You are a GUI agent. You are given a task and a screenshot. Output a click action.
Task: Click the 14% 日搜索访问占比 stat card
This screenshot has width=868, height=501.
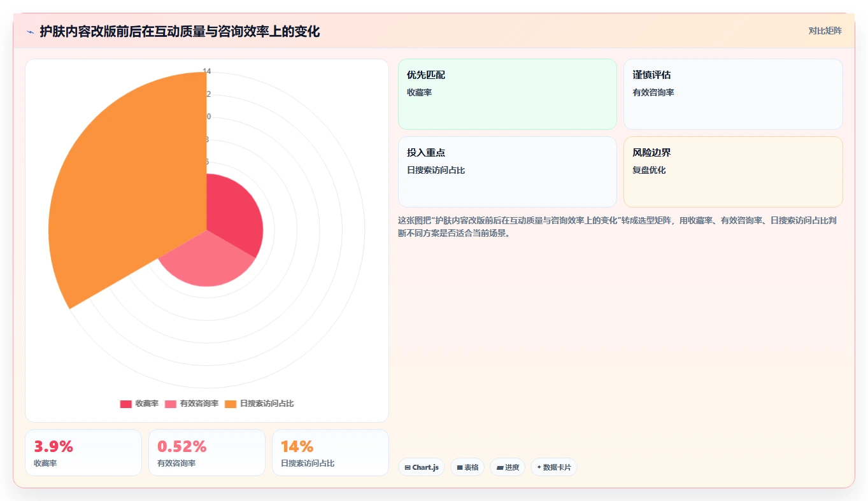pyautogui.click(x=331, y=453)
